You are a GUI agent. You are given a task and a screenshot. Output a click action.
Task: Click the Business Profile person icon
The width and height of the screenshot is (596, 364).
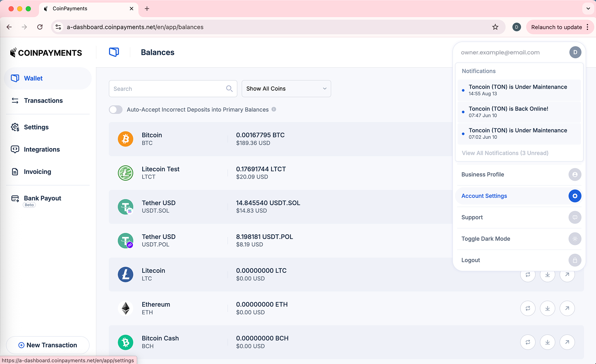pyautogui.click(x=575, y=175)
